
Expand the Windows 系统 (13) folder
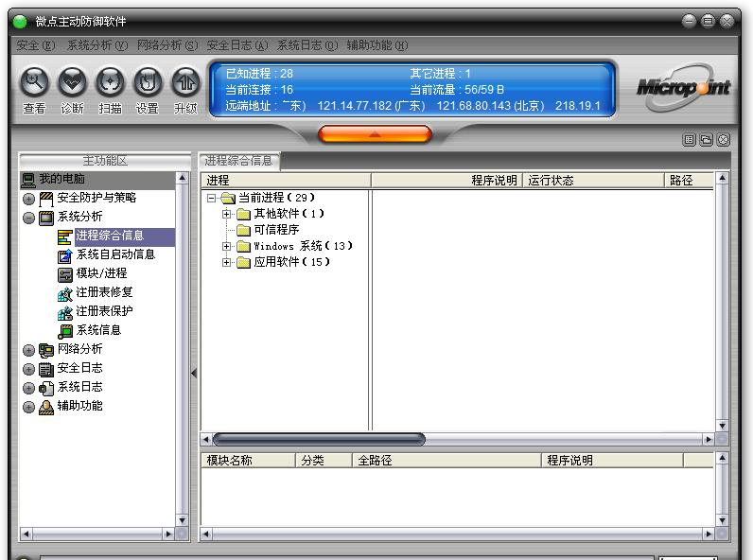(227, 246)
